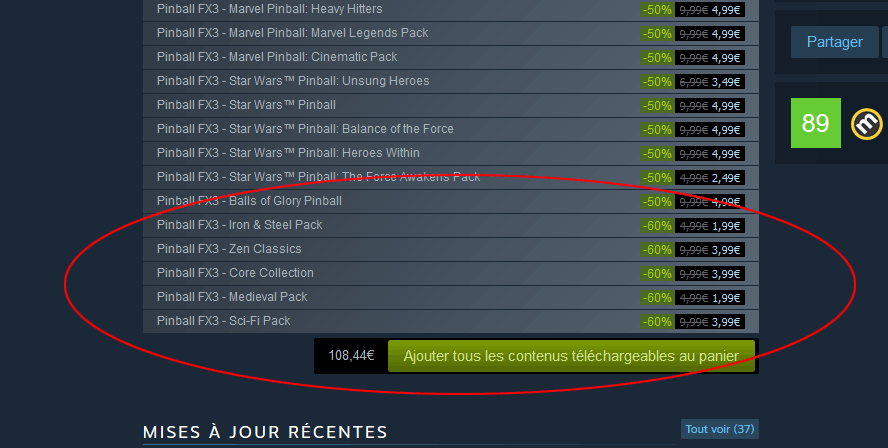This screenshot has width=888, height=448.
Task: Click the Partager button
Action: pyautogui.click(x=834, y=42)
